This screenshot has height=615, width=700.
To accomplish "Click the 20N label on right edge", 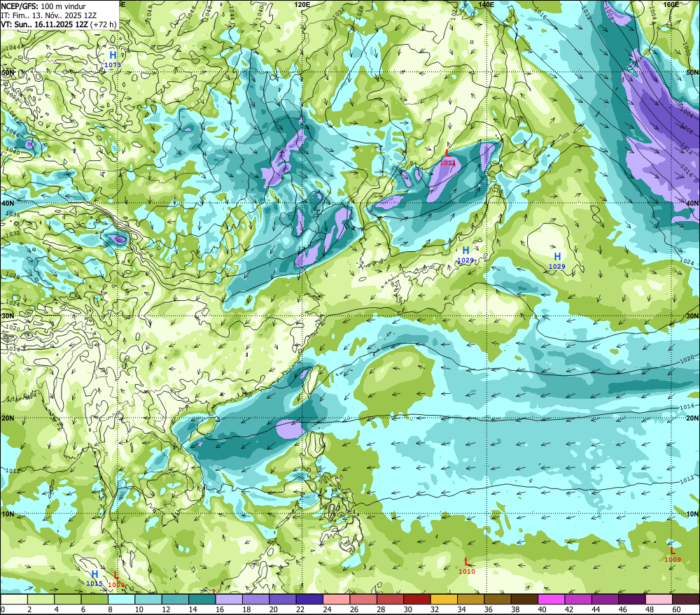I will click(692, 418).
